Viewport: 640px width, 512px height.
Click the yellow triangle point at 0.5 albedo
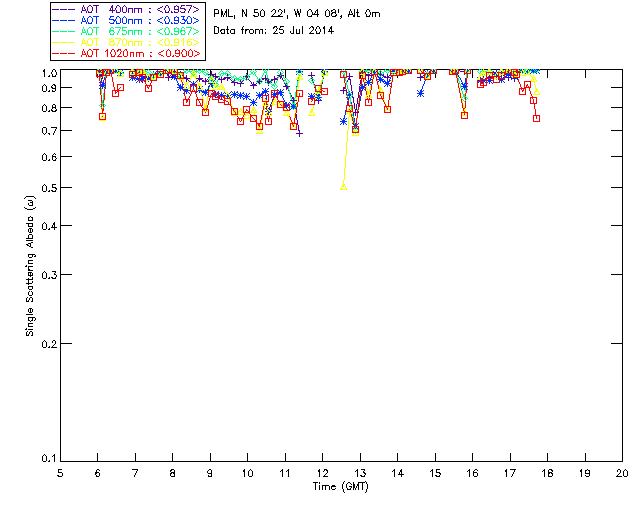(344, 187)
